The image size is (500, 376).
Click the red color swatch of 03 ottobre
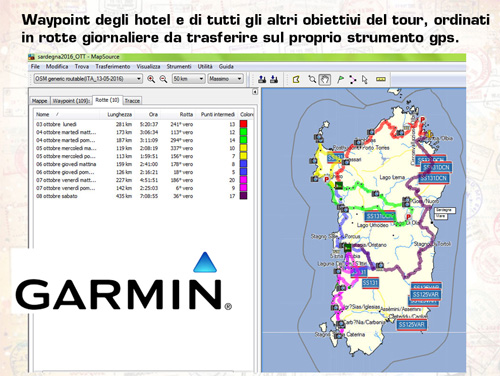244,124
